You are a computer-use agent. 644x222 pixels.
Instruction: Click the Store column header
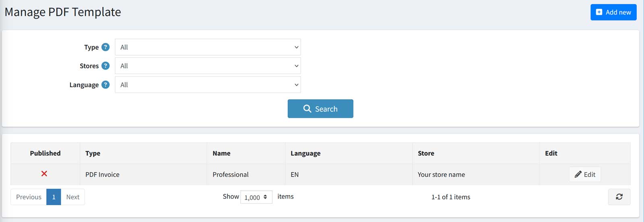[x=426, y=153]
